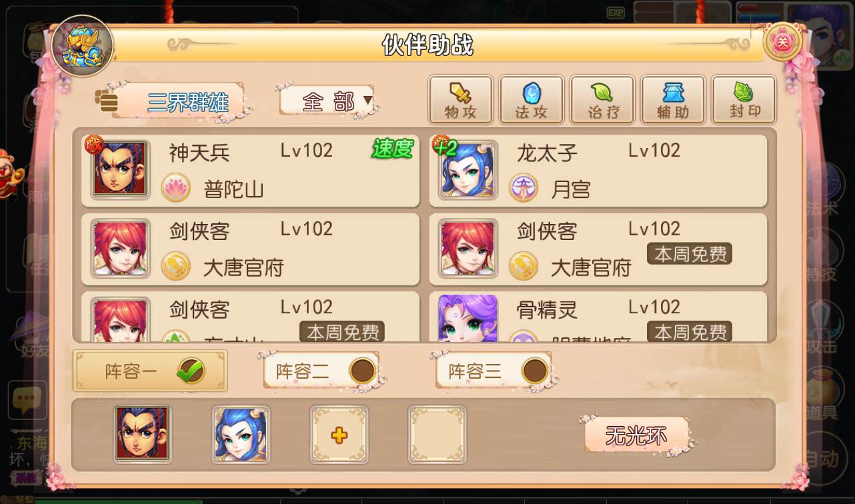Toggle the 阵容一 checkmark selection
Image resolution: width=855 pixels, height=504 pixels.
(x=191, y=371)
